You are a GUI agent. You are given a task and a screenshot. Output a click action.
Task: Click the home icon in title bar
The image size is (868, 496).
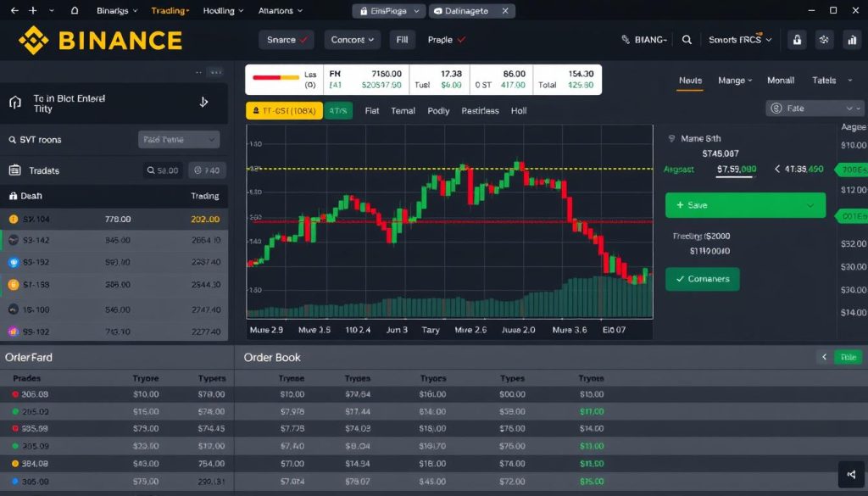[x=75, y=10]
